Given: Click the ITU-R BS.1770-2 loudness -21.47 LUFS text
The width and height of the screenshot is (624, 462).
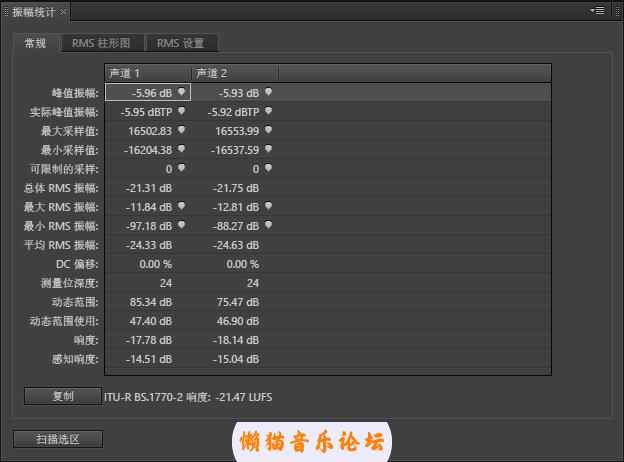Looking at the screenshot, I should [x=188, y=397].
